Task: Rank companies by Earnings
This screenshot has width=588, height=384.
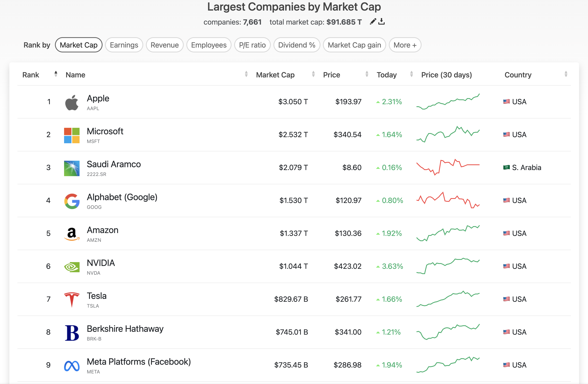Action: pyautogui.click(x=124, y=45)
